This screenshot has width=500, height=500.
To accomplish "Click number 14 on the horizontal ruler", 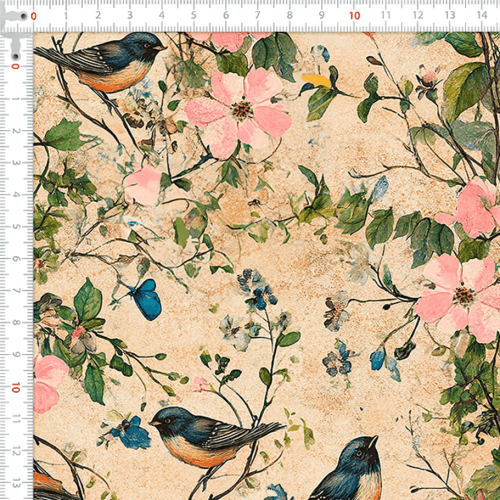I will [482, 15].
